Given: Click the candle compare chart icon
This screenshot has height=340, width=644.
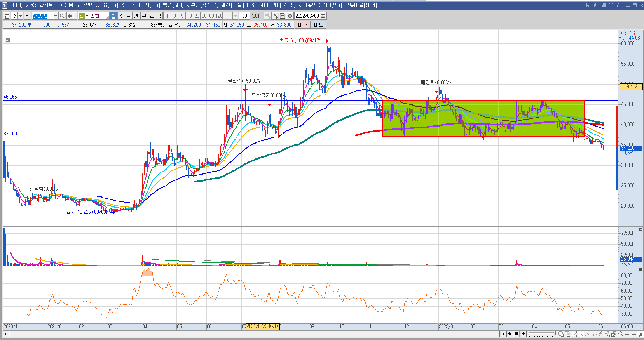Looking at the screenshot, I should click(267, 16).
